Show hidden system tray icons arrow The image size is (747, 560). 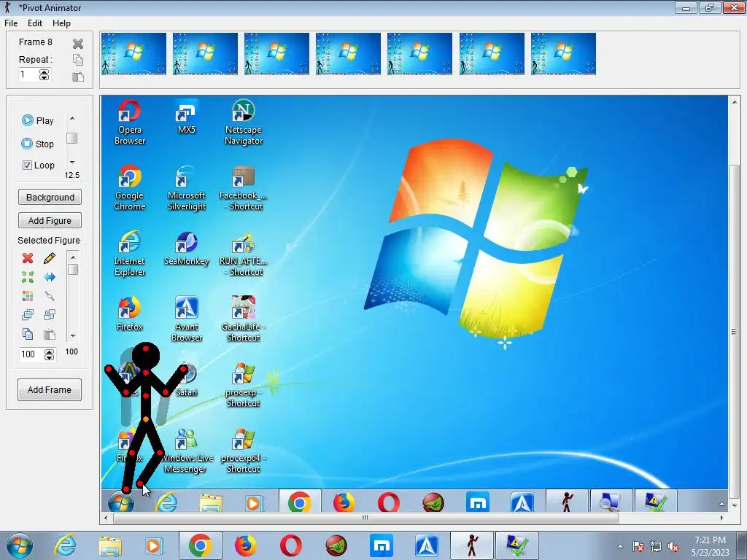click(620, 547)
